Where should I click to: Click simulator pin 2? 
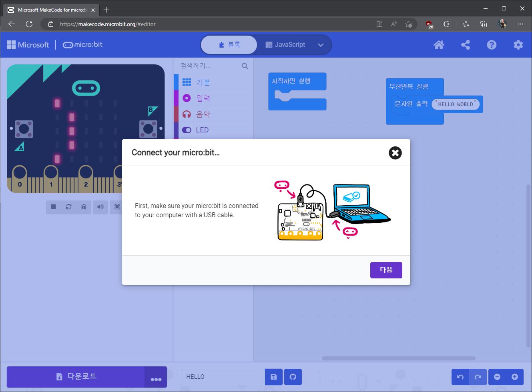[86, 178]
